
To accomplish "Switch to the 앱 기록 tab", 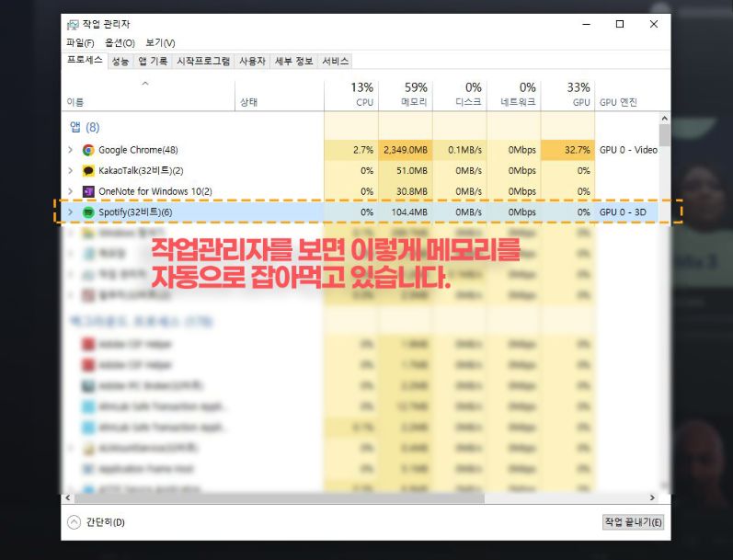I will click(153, 62).
